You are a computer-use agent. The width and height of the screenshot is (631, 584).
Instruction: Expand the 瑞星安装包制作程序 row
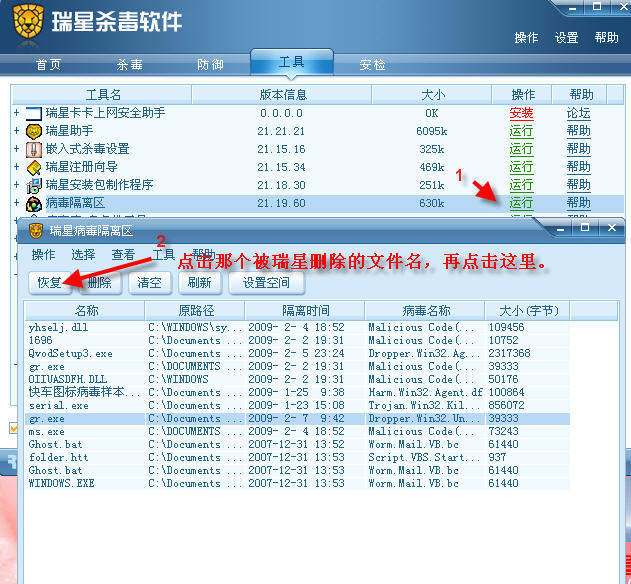(16, 184)
